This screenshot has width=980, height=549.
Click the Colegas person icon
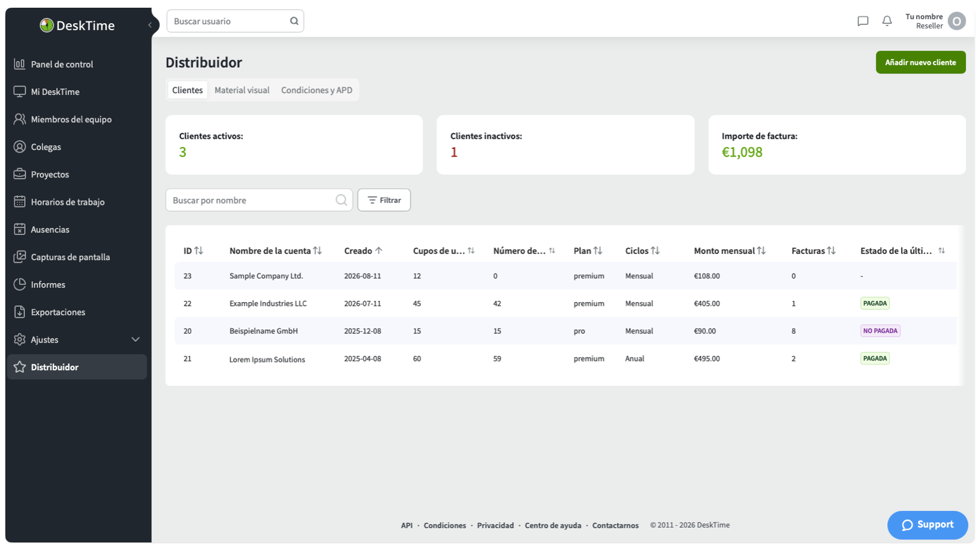pos(20,147)
